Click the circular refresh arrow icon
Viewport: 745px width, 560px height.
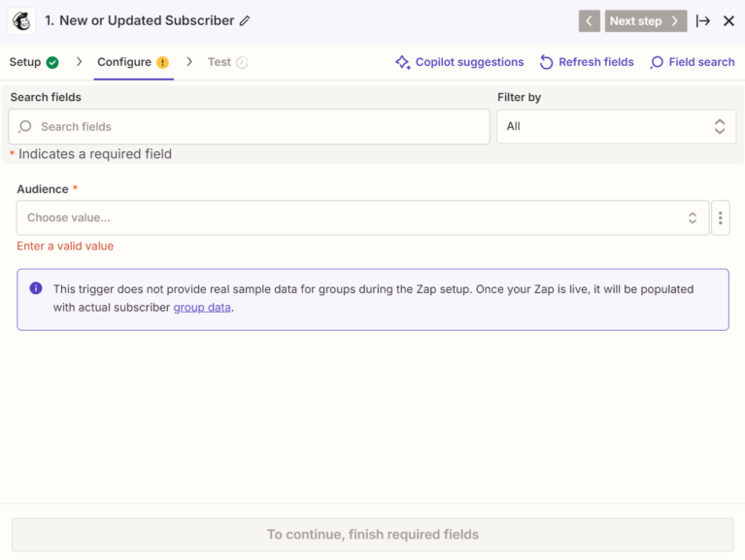coord(547,62)
